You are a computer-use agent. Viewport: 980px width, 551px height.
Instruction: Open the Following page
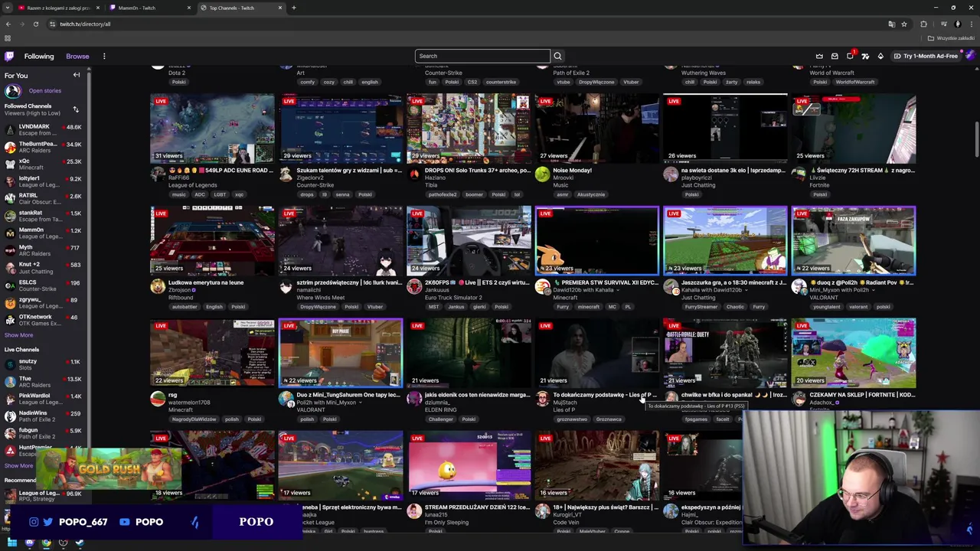[x=39, y=56]
